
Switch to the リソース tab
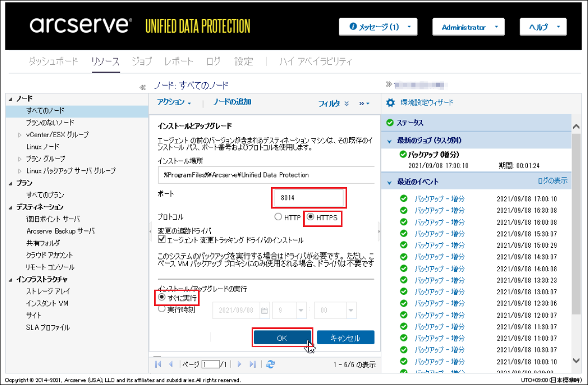point(105,61)
